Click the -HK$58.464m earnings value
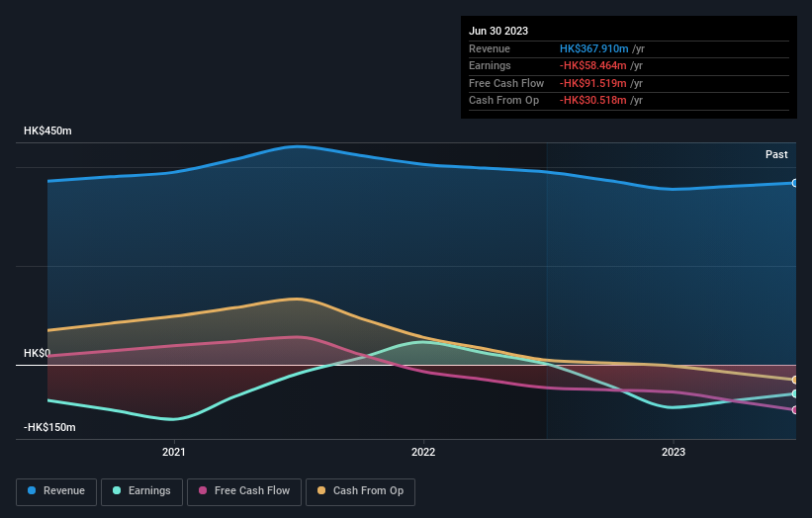 pyautogui.click(x=593, y=65)
